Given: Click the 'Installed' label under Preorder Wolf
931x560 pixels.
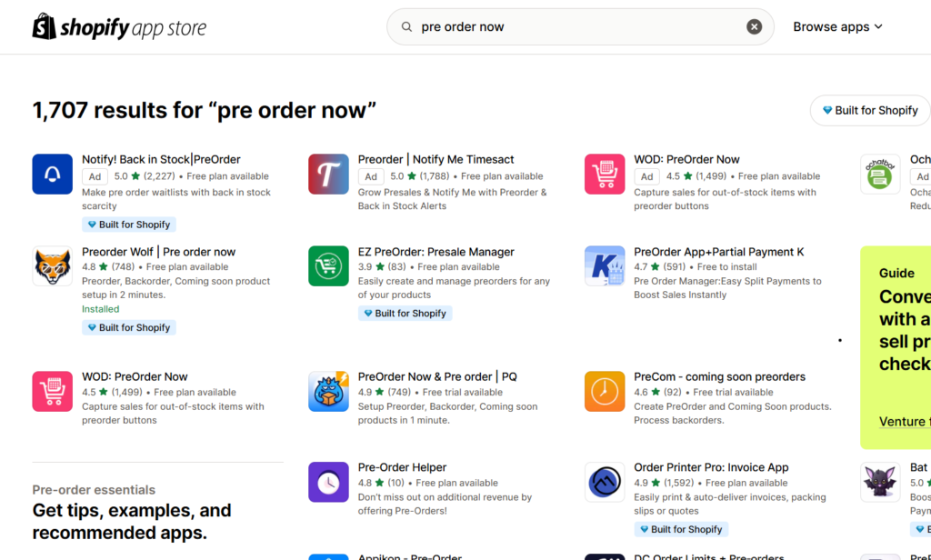Looking at the screenshot, I should click(100, 309).
